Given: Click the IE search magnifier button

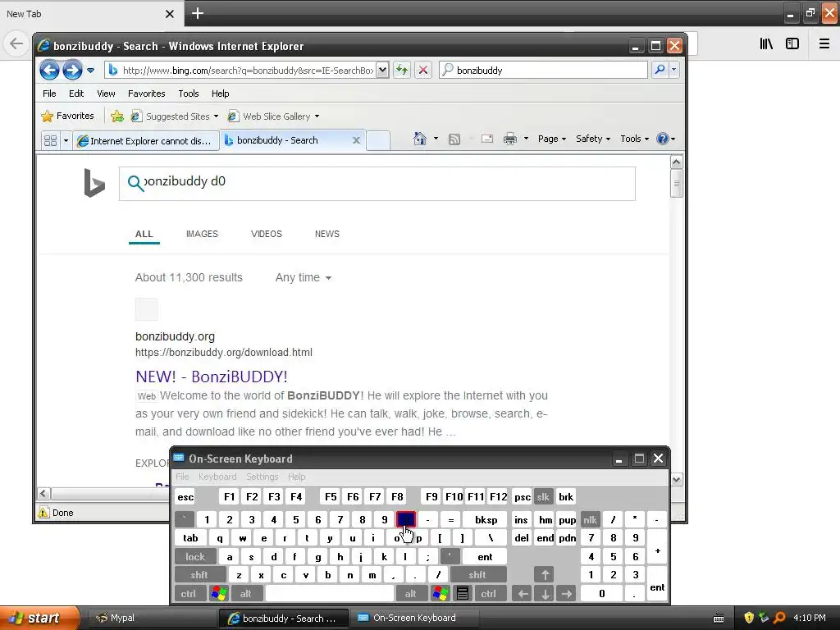Looking at the screenshot, I should click(660, 70).
